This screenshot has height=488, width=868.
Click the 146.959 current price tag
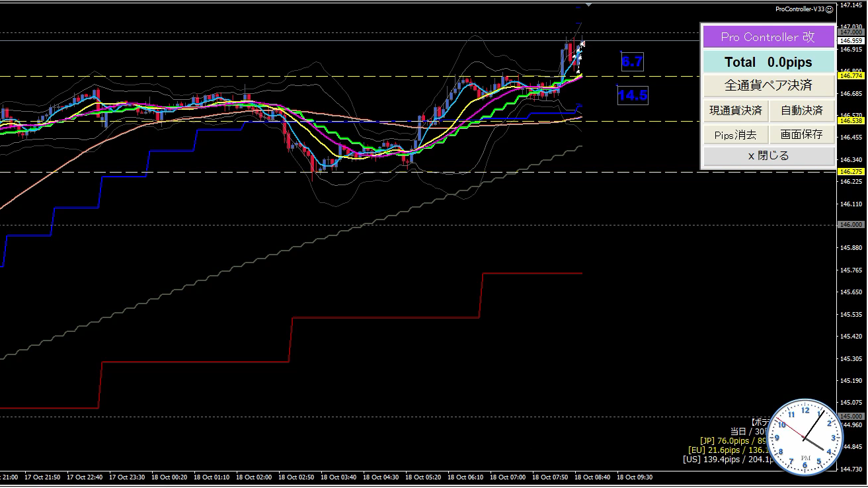851,40
